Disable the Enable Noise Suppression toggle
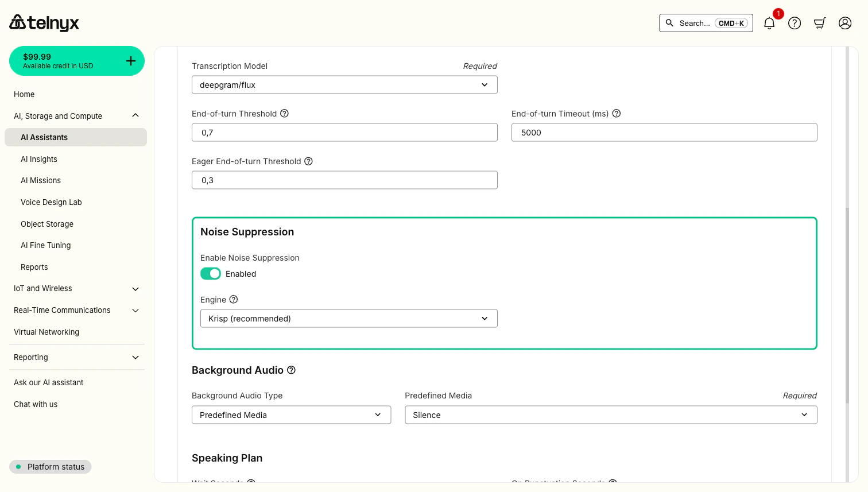The width and height of the screenshot is (868, 492). 211,274
